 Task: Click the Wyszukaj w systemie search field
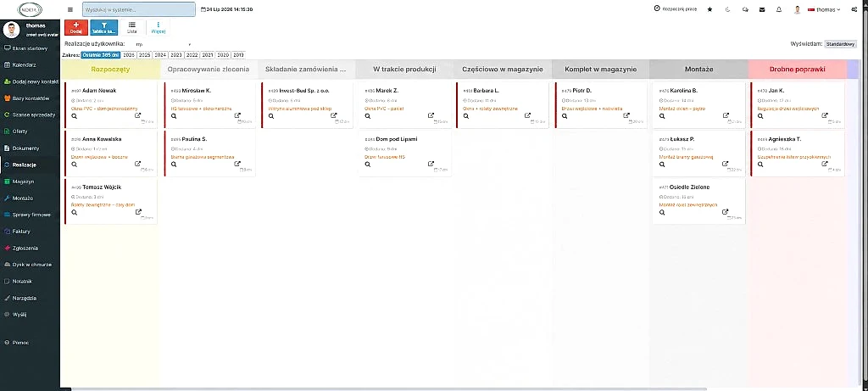tap(139, 9)
